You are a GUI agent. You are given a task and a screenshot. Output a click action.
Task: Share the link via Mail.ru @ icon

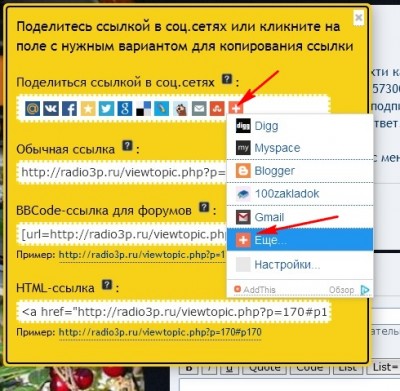(32, 109)
